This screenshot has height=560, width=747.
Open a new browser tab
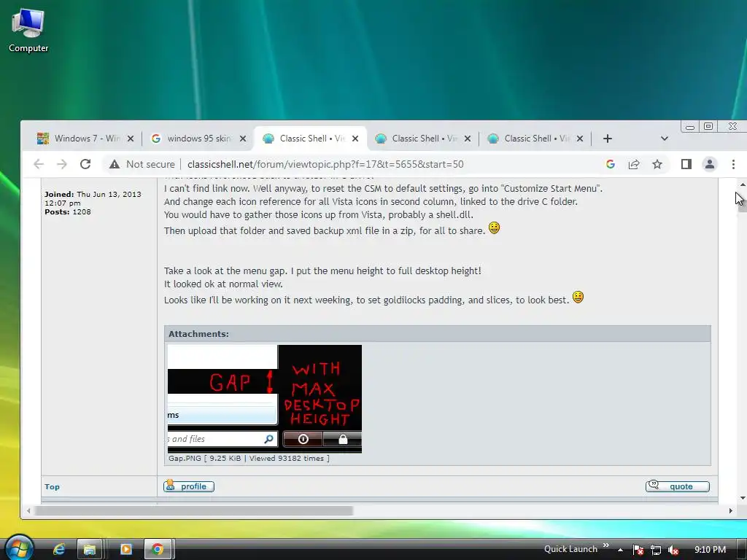click(608, 139)
